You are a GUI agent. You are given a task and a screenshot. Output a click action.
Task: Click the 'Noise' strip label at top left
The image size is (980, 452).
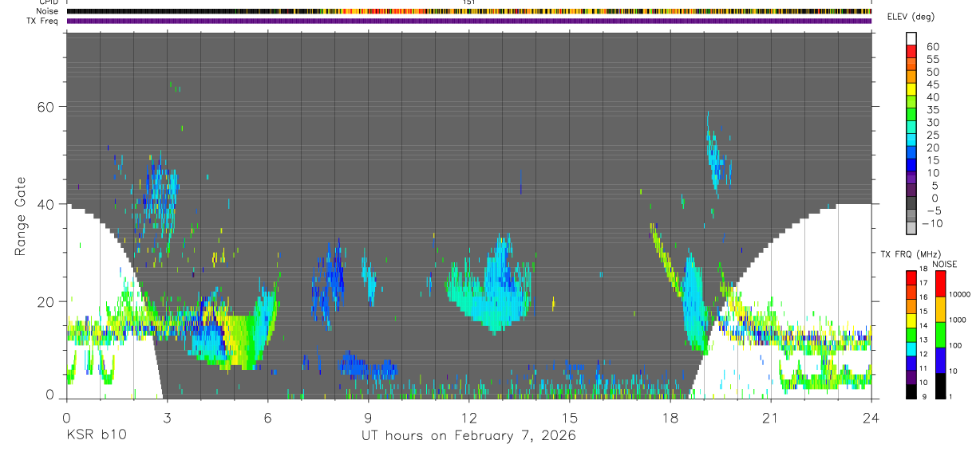pos(48,12)
